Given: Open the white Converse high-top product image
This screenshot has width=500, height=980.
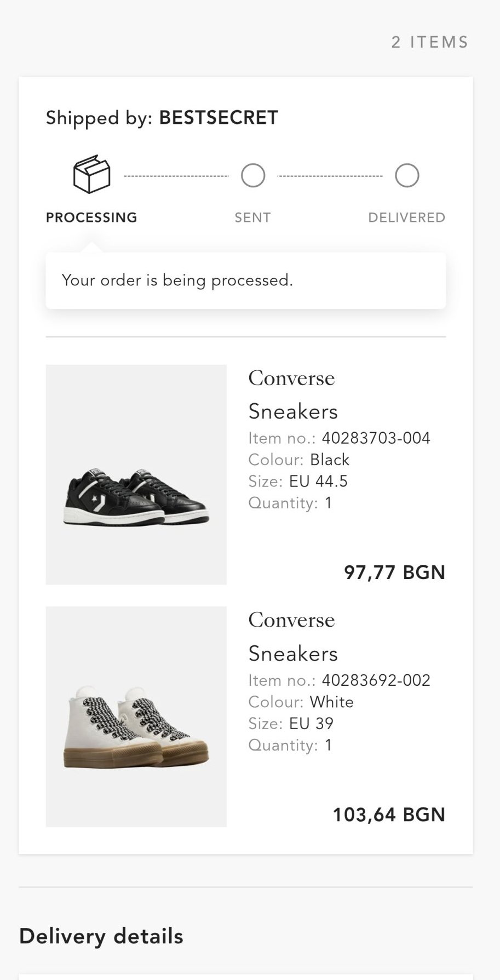Looking at the screenshot, I should point(136,717).
